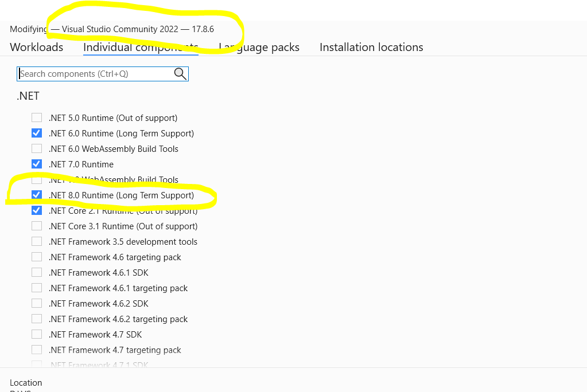Disable the .NET 7.0 Runtime component
Image resolution: width=587 pixels, height=392 pixels.
[37, 164]
